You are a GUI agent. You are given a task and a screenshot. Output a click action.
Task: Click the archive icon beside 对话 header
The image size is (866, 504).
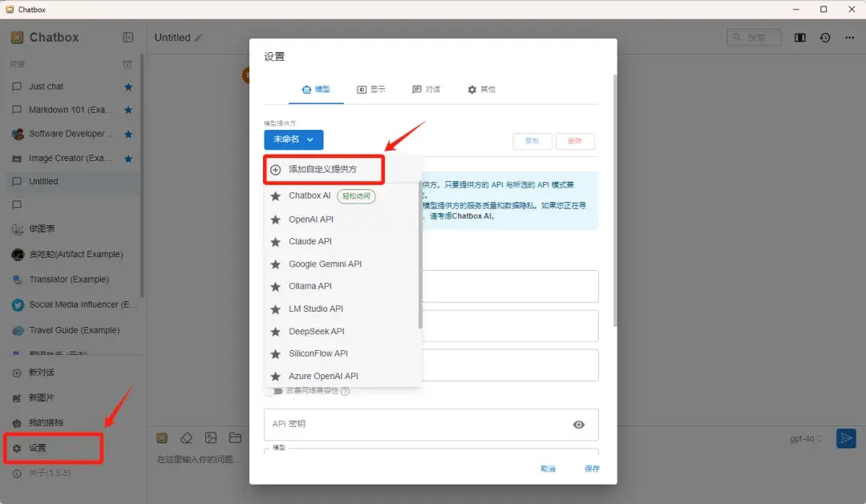tap(127, 64)
